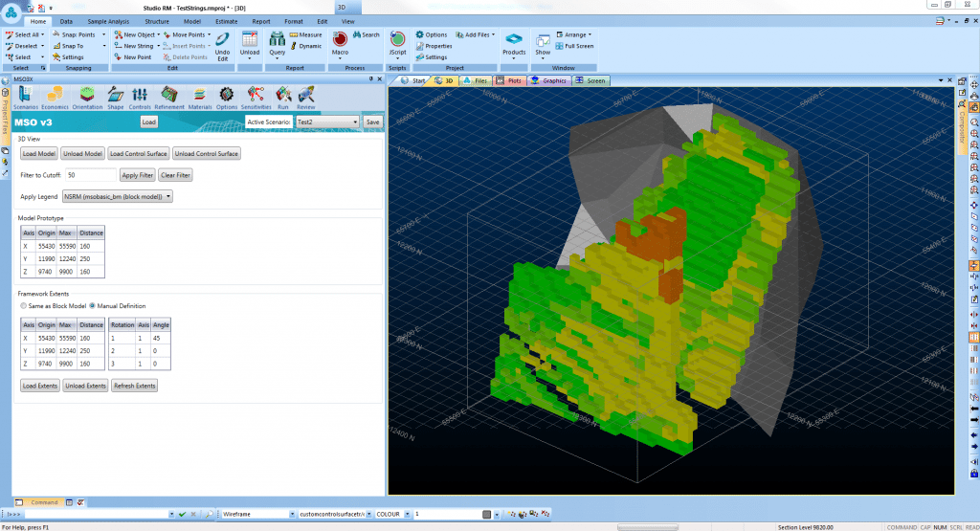Screen dimensions: 980x531
Task: Open the Materials icon
Action: tap(200, 98)
